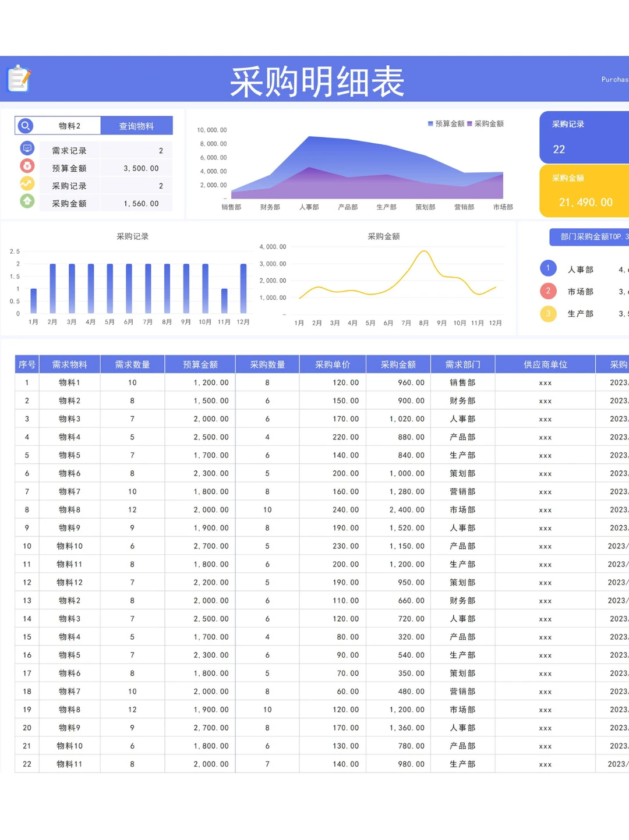Screen dimensions: 629x840
Task: Select the 需求部门 column header
Action: [462, 364]
